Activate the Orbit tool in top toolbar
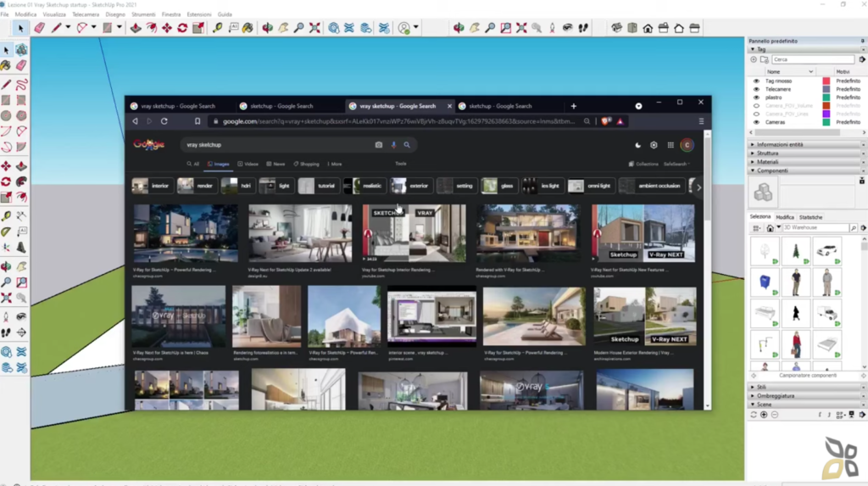868x486 pixels. (267, 28)
